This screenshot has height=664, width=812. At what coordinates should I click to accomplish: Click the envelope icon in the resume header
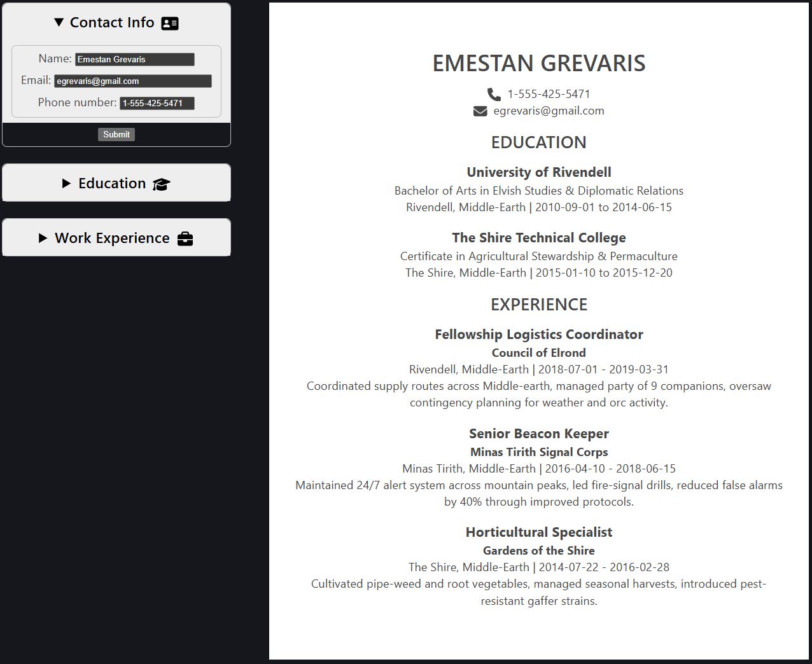pyautogui.click(x=480, y=111)
